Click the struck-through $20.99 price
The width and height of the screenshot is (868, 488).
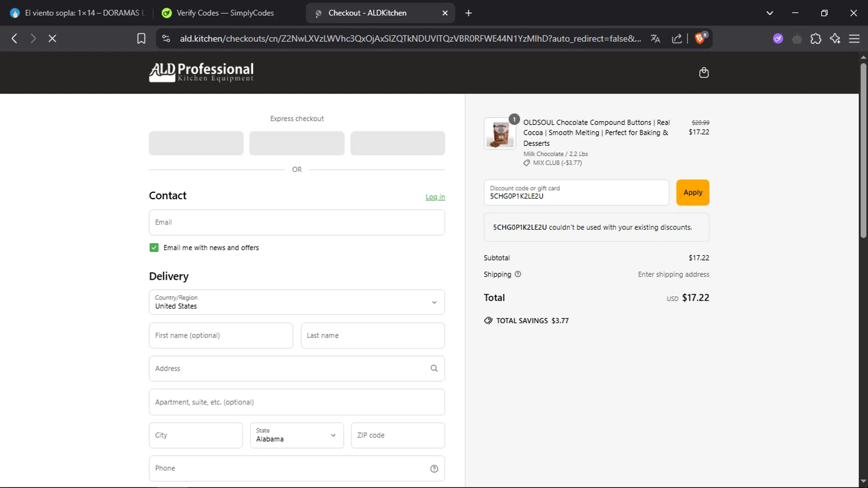coord(700,123)
